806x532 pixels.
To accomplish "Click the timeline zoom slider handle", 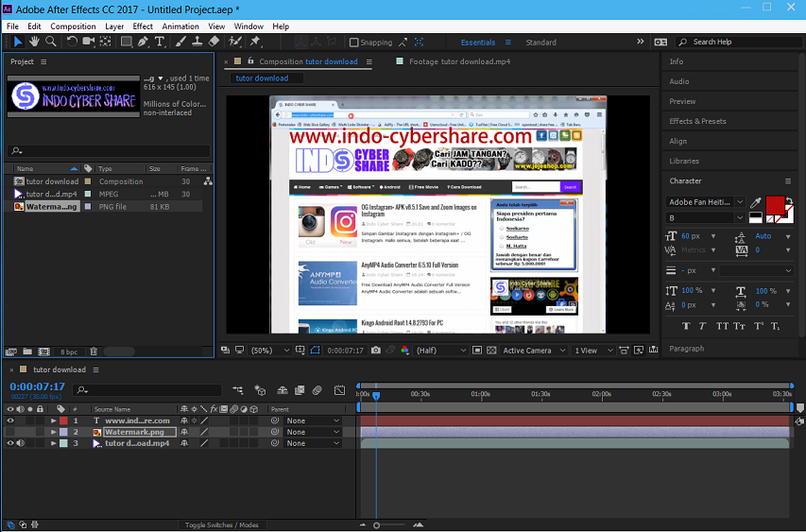I will 376,524.
